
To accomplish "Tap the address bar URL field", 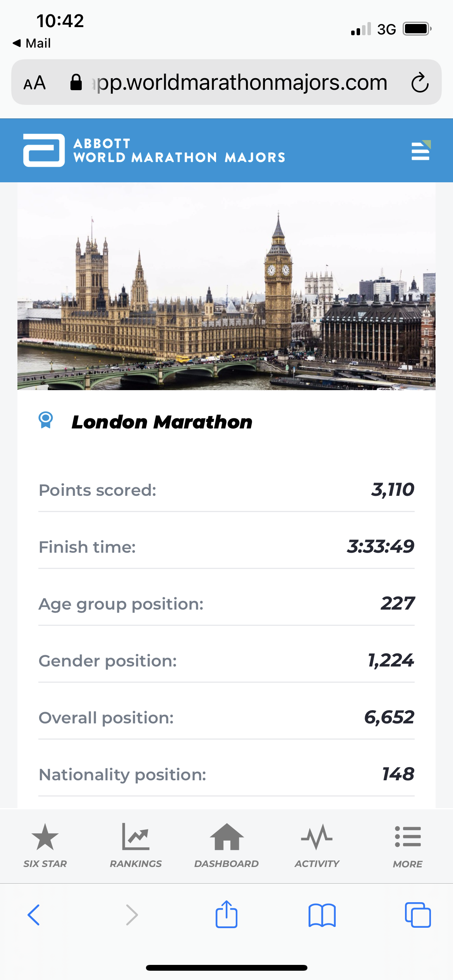I will (240, 82).
